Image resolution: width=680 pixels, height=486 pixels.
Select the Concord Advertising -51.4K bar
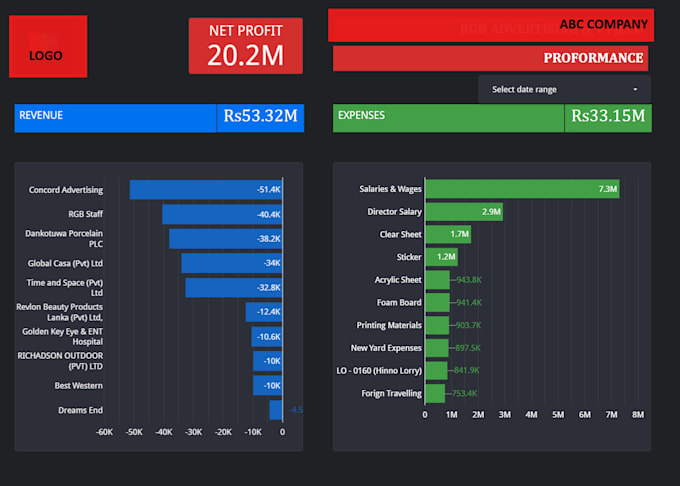pos(206,190)
